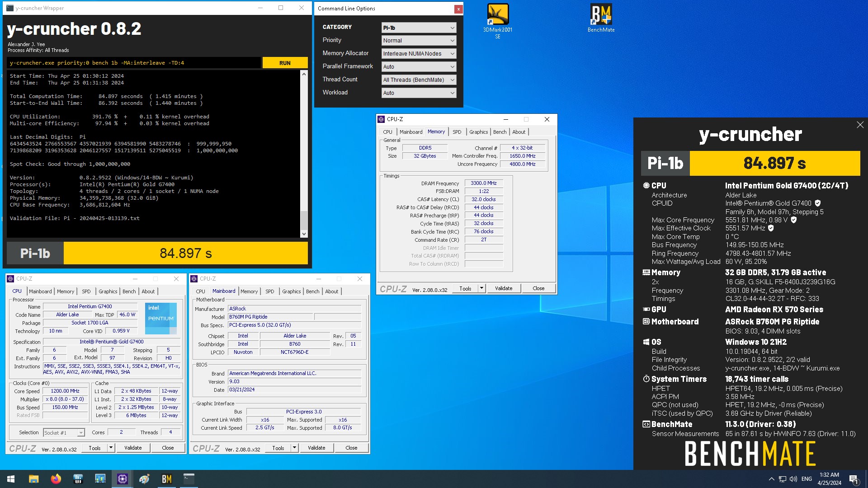This screenshot has height=488, width=868.
Task: Open the CATEGORY Pi-1b dropdown
Action: point(419,28)
